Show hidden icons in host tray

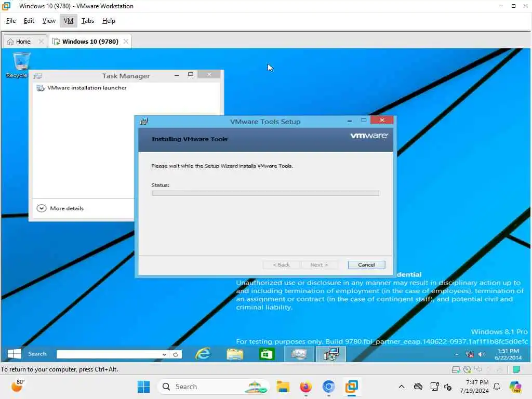click(402, 387)
